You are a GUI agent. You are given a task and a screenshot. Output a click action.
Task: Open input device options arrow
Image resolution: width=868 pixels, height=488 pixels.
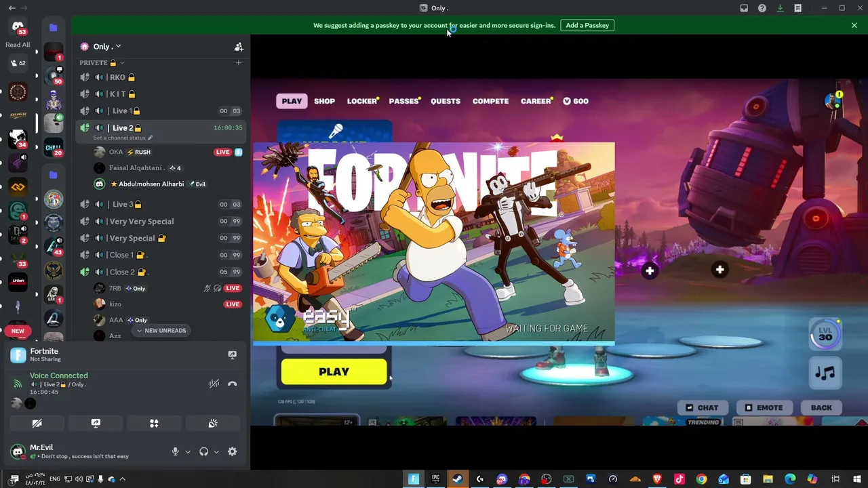tap(188, 452)
